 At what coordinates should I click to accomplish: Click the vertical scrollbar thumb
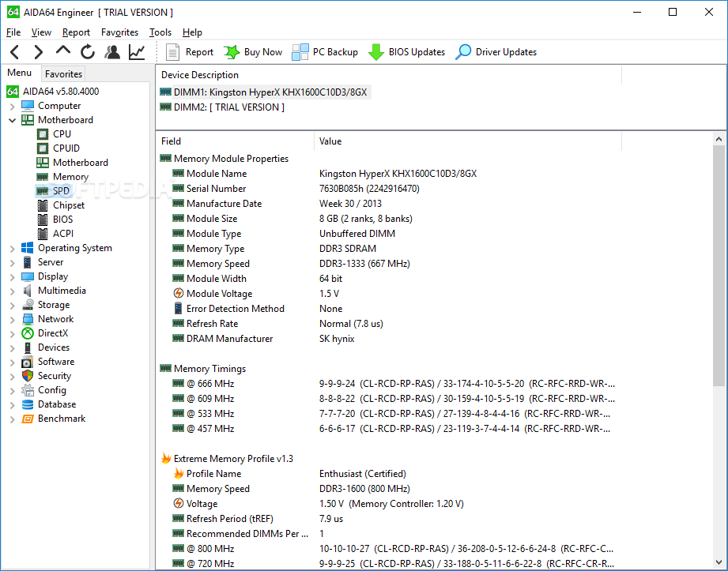click(719, 265)
